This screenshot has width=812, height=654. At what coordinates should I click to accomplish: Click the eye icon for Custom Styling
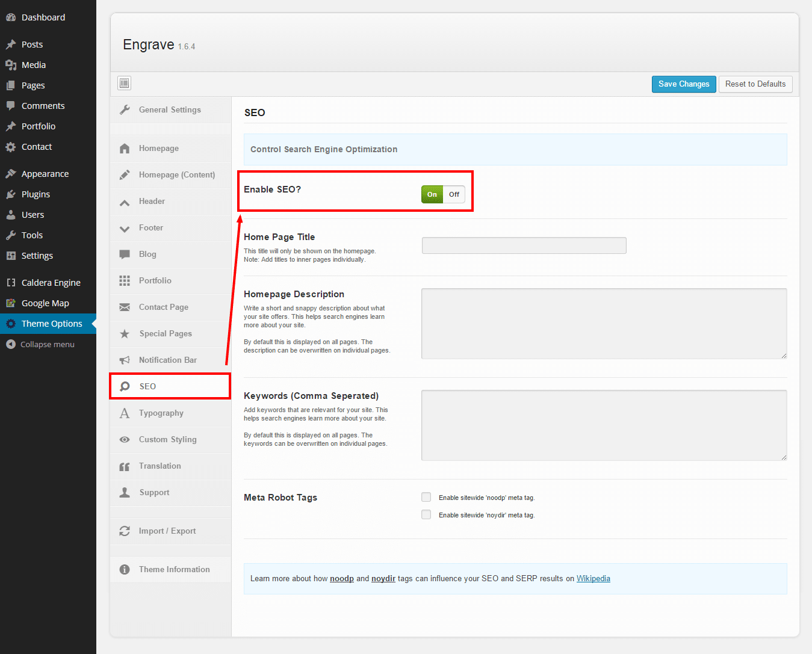click(x=125, y=440)
